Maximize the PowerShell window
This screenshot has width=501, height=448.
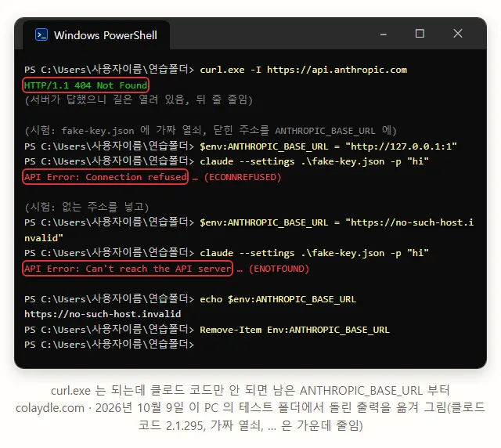pos(420,34)
